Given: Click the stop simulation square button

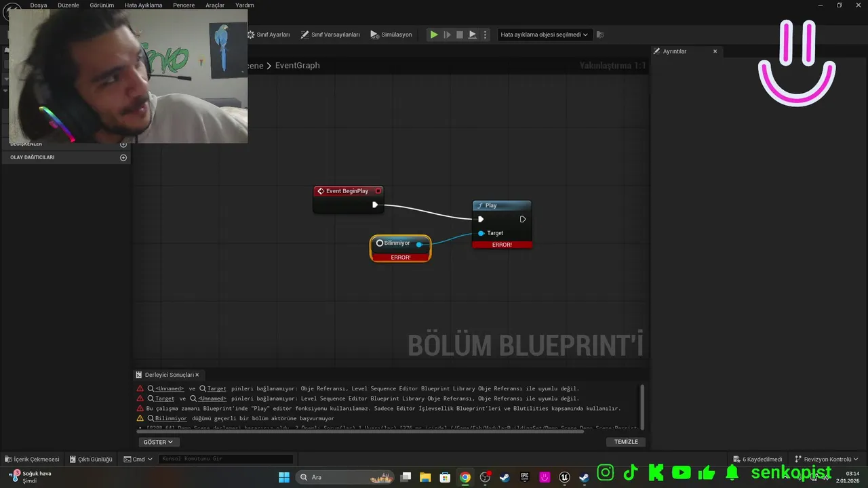Looking at the screenshot, I should 460,35.
